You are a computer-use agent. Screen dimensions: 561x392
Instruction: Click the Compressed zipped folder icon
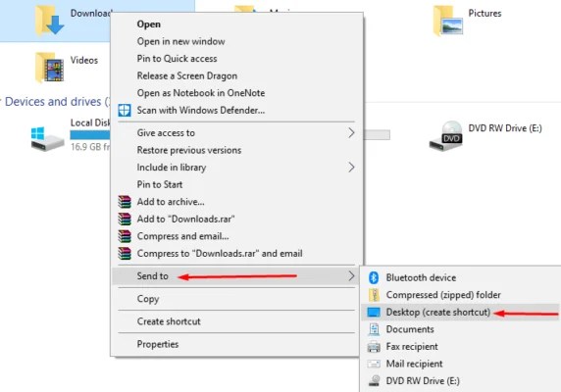point(374,295)
